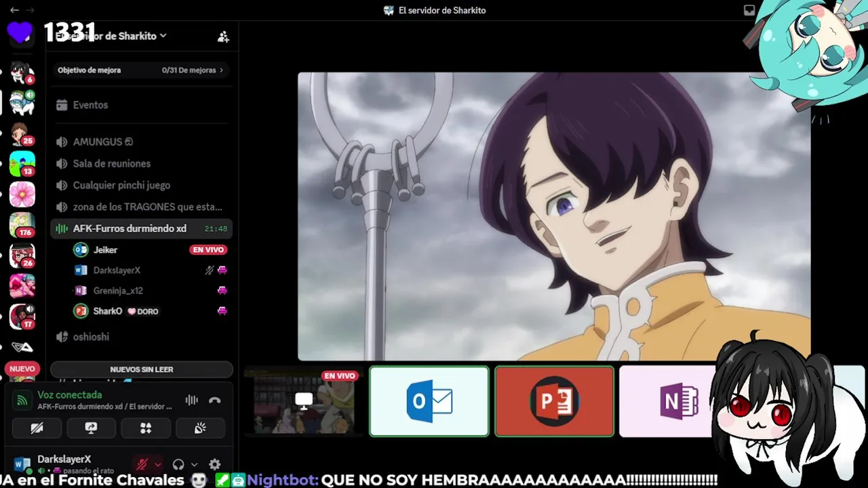Unmute the red microphone button

[x=142, y=464]
